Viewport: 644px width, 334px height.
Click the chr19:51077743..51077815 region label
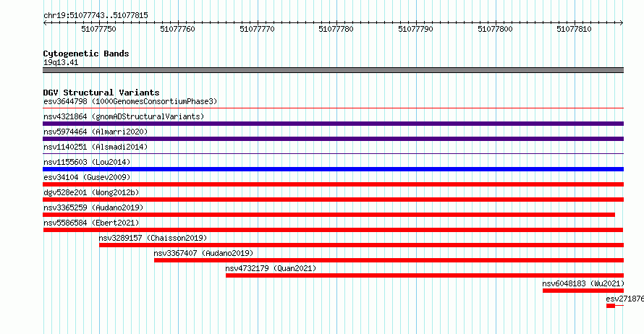(96, 16)
